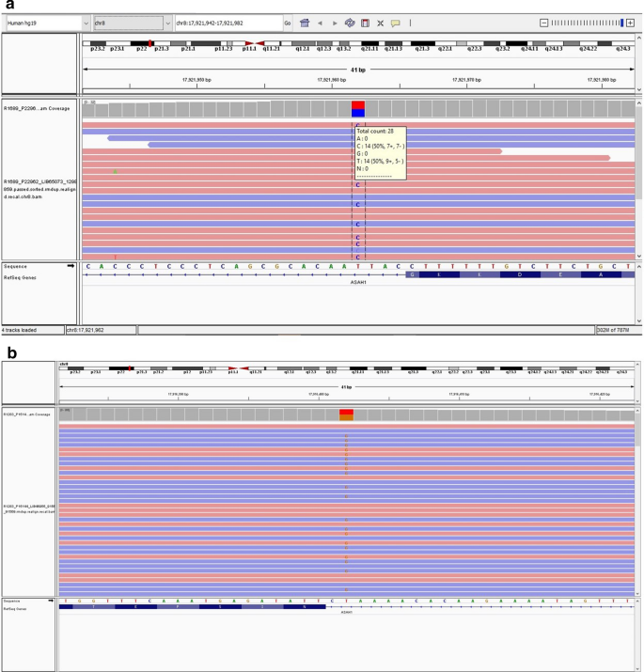644x672 pixels.
Task: Click the '17,921,970 bp' ruler label
Action: [x=467, y=80]
